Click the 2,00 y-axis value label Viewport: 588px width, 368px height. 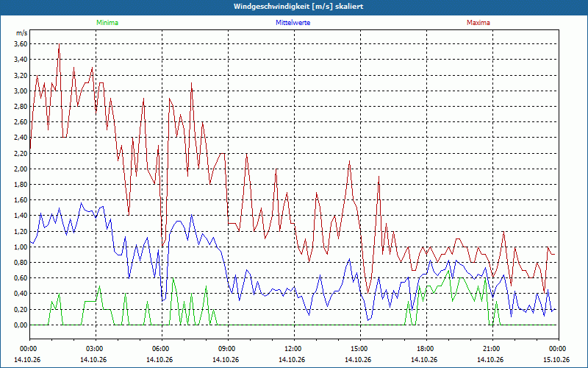click(x=21, y=169)
